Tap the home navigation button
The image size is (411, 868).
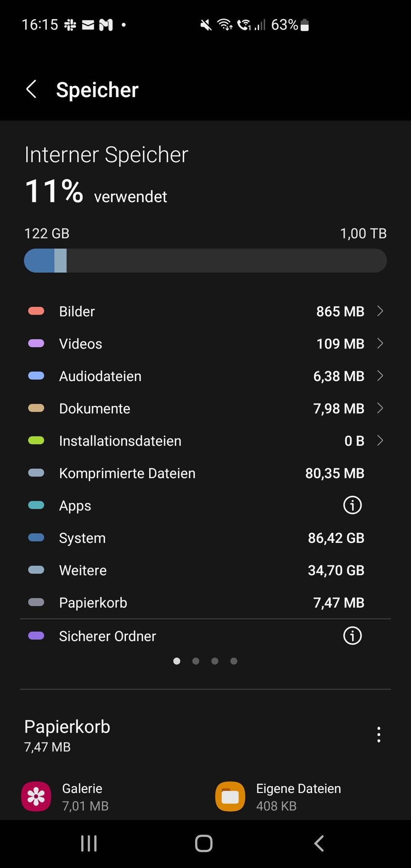pos(204,844)
